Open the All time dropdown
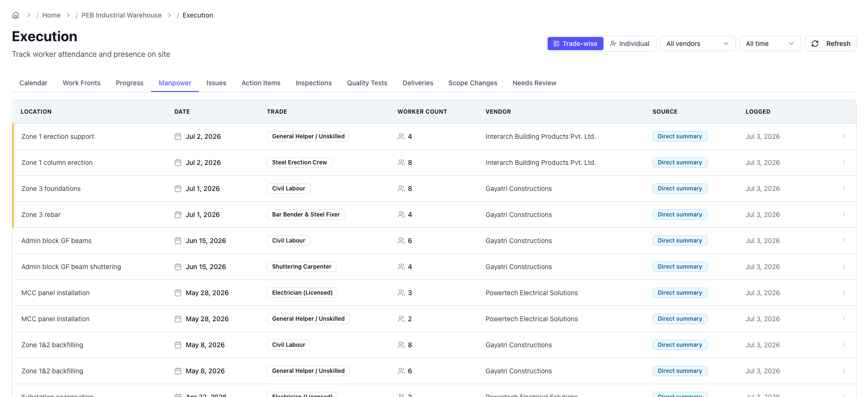868x397 pixels. tap(770, 44)
